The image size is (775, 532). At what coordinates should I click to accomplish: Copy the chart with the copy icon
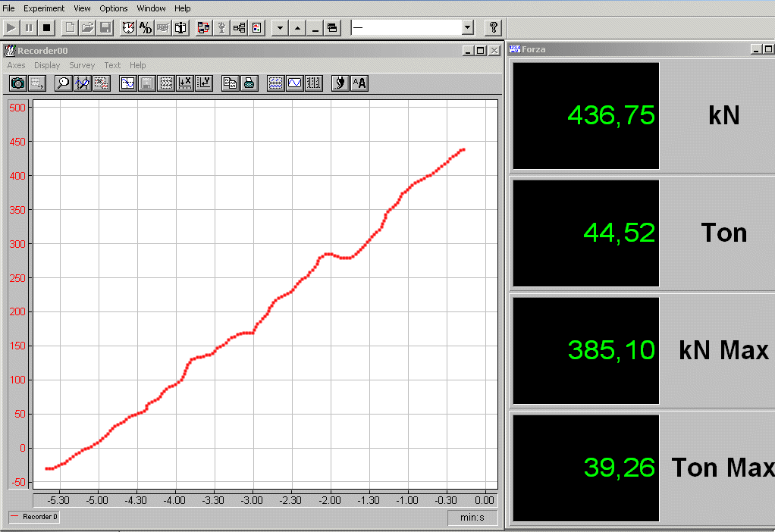pyautogui.click(x=230, y=83)
